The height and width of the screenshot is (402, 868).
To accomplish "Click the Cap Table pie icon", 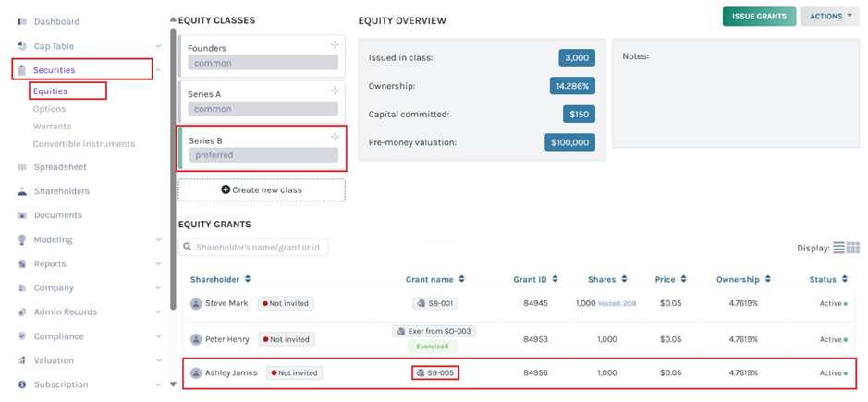I will click(22, 46).
